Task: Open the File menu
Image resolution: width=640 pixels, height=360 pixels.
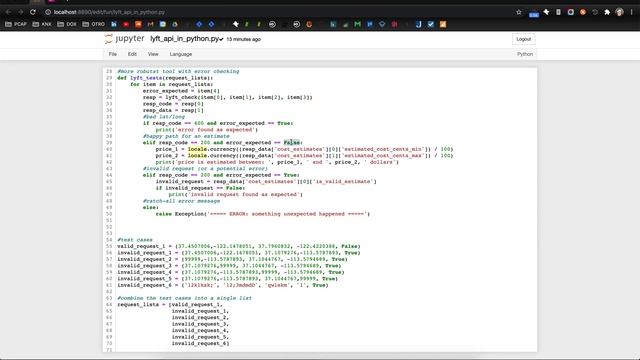Action: 113,54
